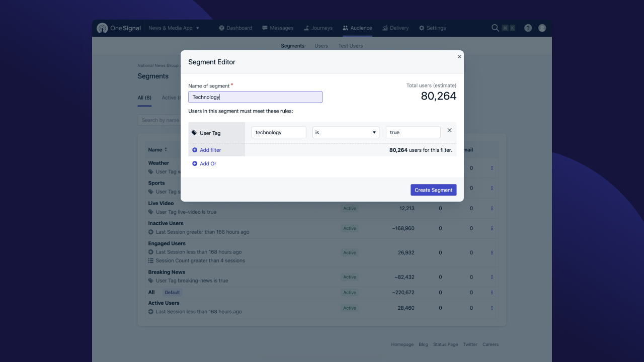
Task: Open options menu for Weather segment
Action: click(x=492, y=168)
